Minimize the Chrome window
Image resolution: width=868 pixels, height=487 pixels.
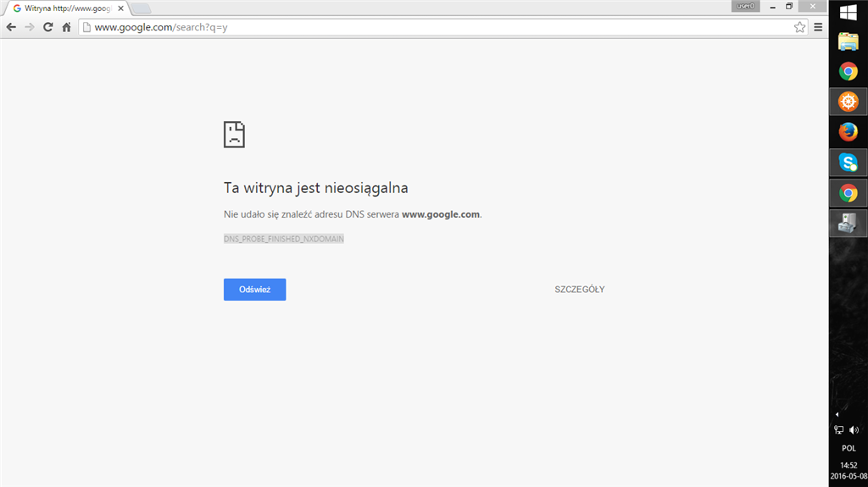(x=772, y=7)
